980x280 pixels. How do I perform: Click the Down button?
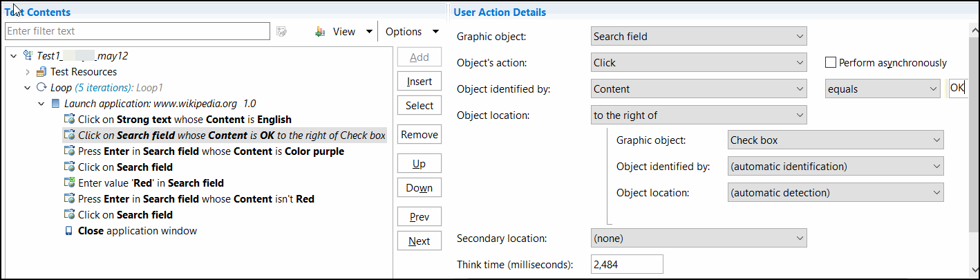click(420, 188)
